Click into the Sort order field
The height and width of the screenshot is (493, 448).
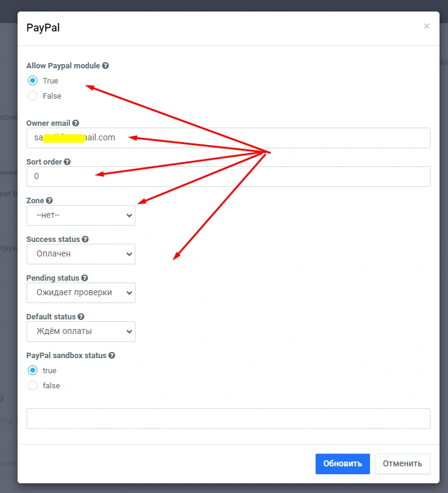pos(229,177)
